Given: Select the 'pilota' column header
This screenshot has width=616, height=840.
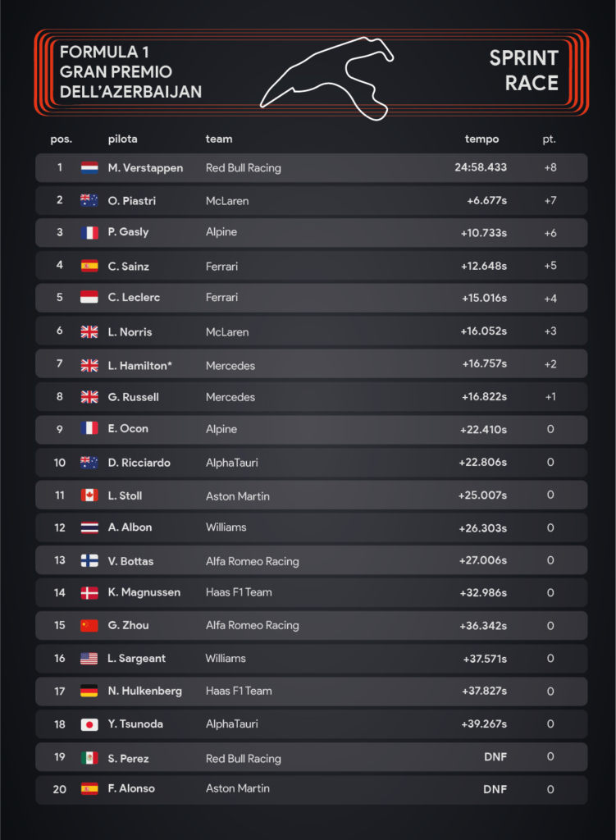Looking at the screenshot, I should click(123, 139).
